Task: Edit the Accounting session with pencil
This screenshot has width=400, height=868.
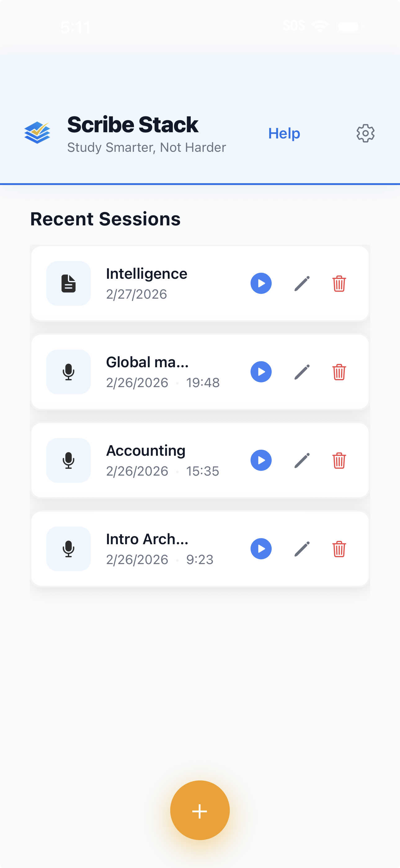Action: pos(302,460)
